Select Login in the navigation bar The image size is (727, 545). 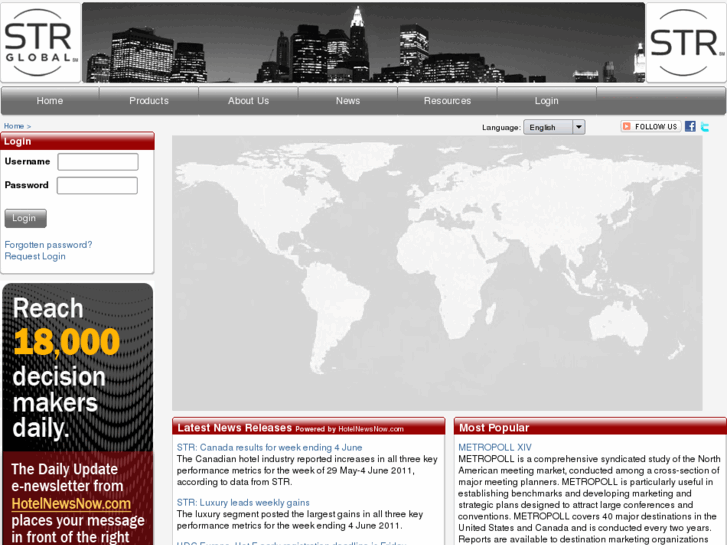[546, 101]
